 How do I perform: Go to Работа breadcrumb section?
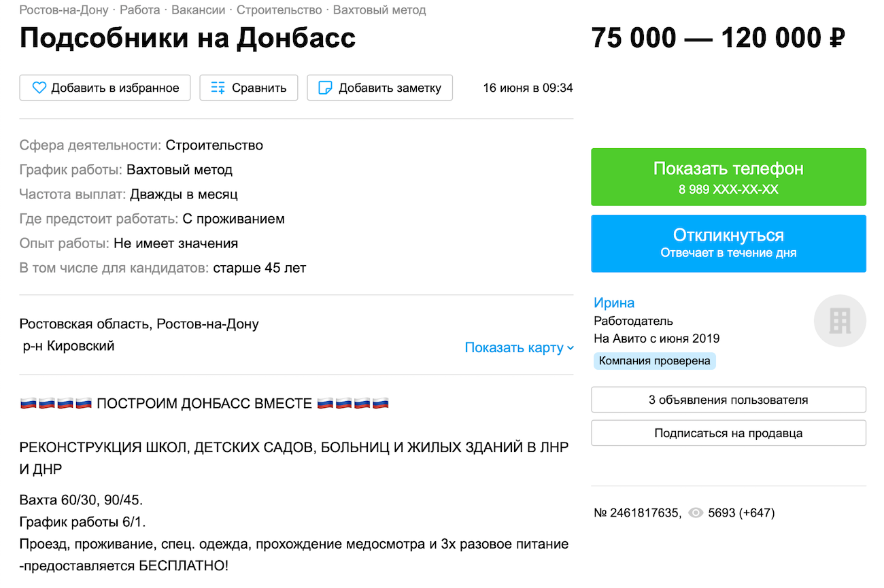tap(140, 10)
